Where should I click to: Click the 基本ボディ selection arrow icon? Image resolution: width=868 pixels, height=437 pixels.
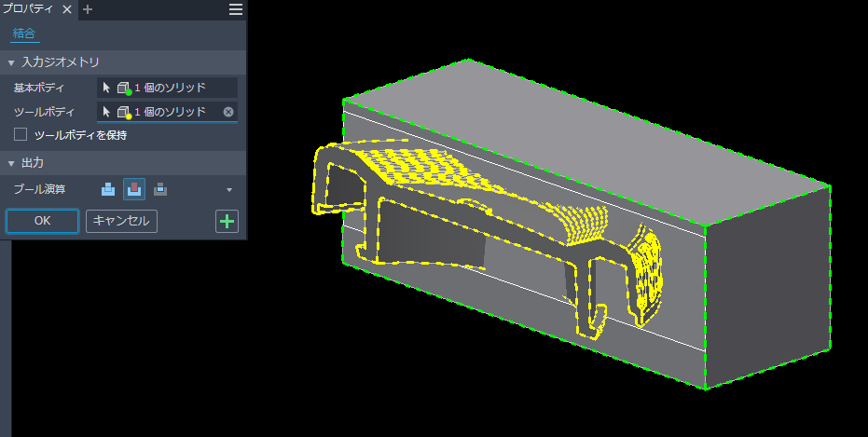(x=107, y=88)
